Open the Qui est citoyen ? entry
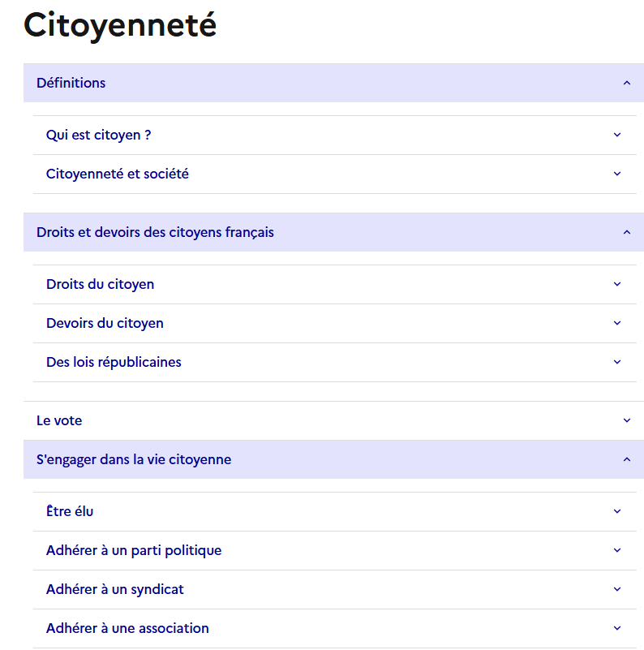 [335, 135]
